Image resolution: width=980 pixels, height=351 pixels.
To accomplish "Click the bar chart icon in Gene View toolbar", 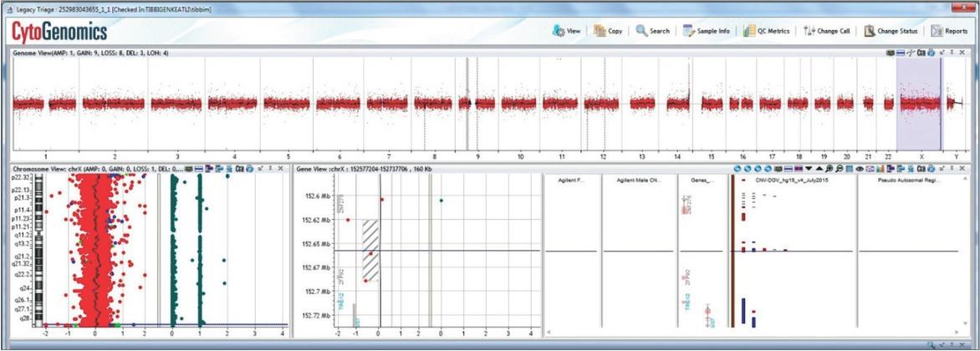I will point(880,169).
